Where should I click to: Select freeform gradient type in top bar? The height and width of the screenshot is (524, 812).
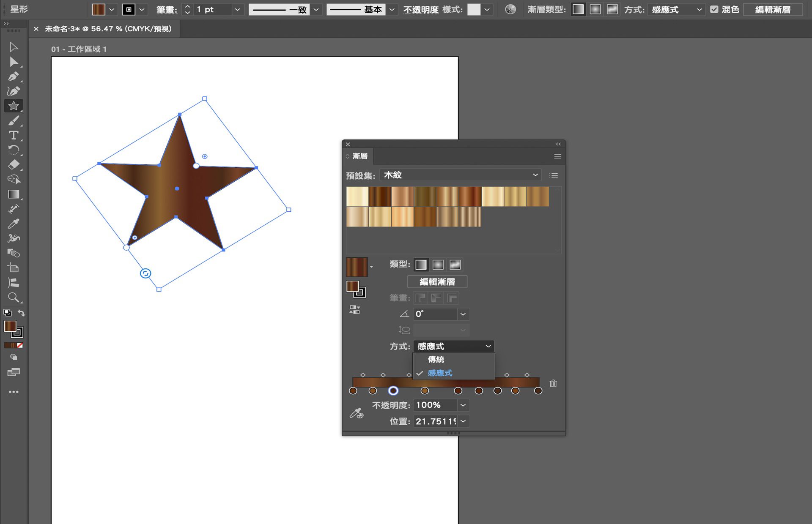pyautogui.click(x=612, y=9)
